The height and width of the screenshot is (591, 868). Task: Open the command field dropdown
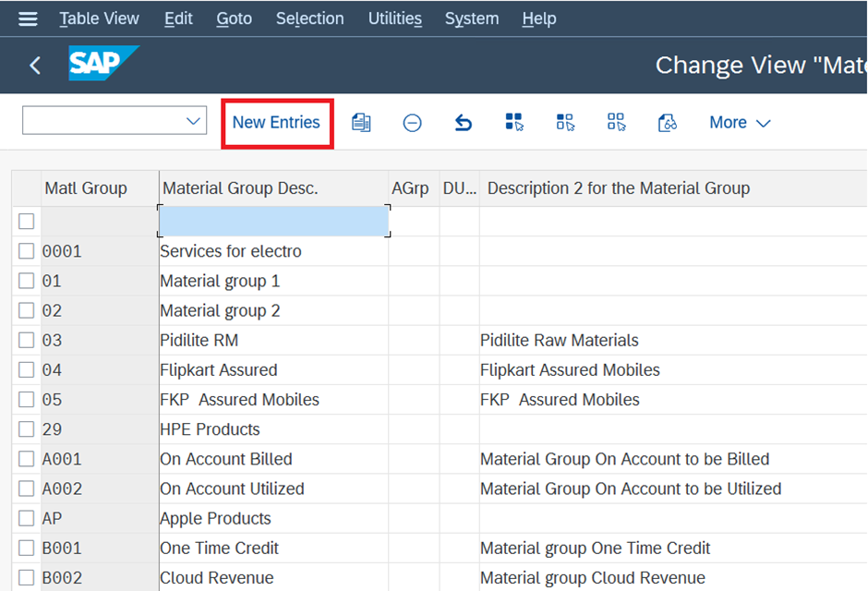193,121
